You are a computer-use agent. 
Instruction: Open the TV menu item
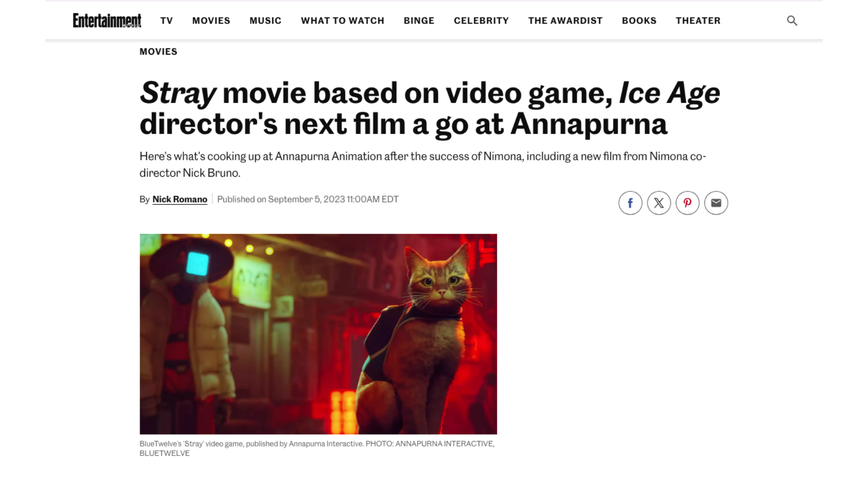click(166, 21)
